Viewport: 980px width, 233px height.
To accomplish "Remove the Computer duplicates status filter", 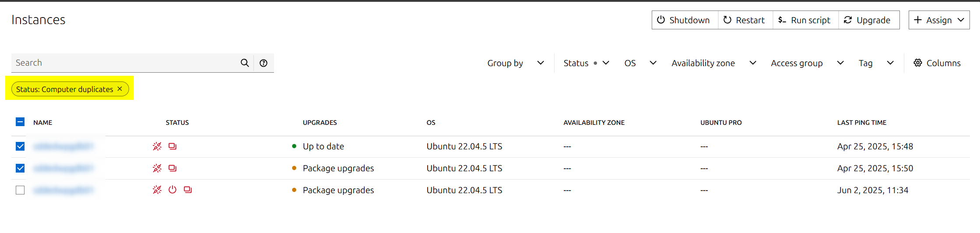I will [x=120, y=89].
